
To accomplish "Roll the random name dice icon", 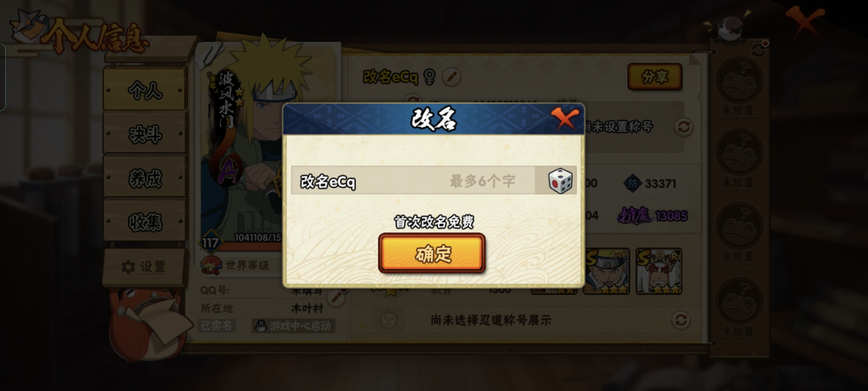I will point(560,181).
